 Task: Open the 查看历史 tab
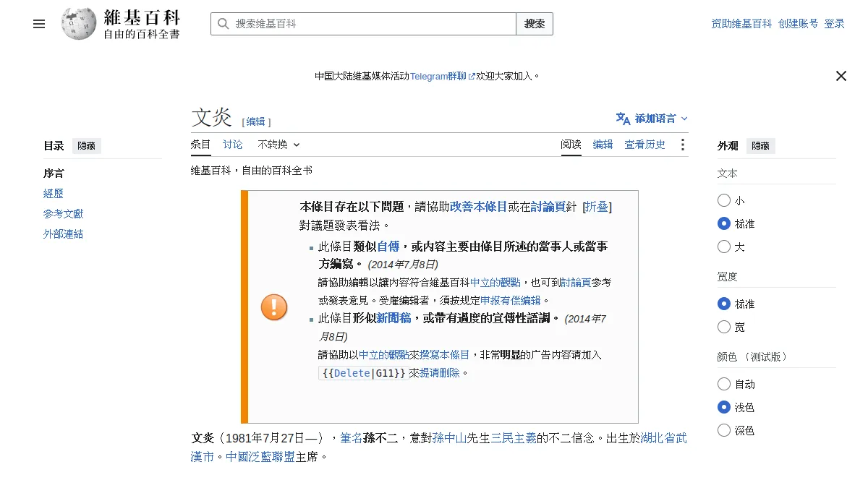click(x=645, y=145)
